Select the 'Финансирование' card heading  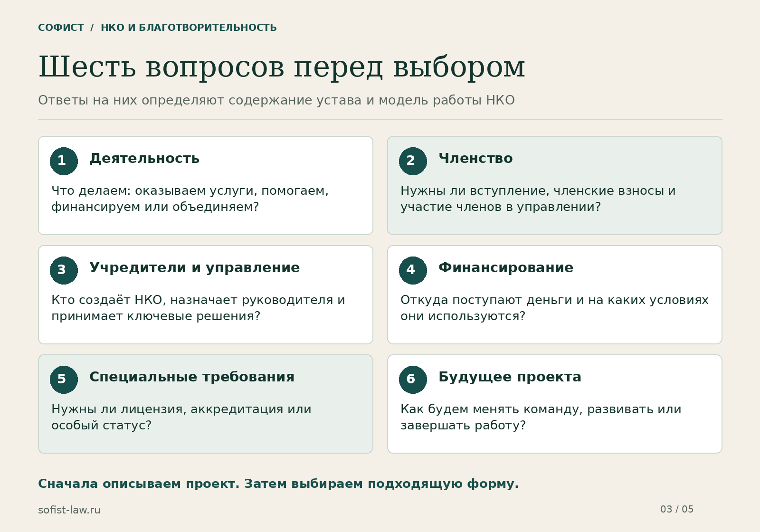(x=506, y=268)
